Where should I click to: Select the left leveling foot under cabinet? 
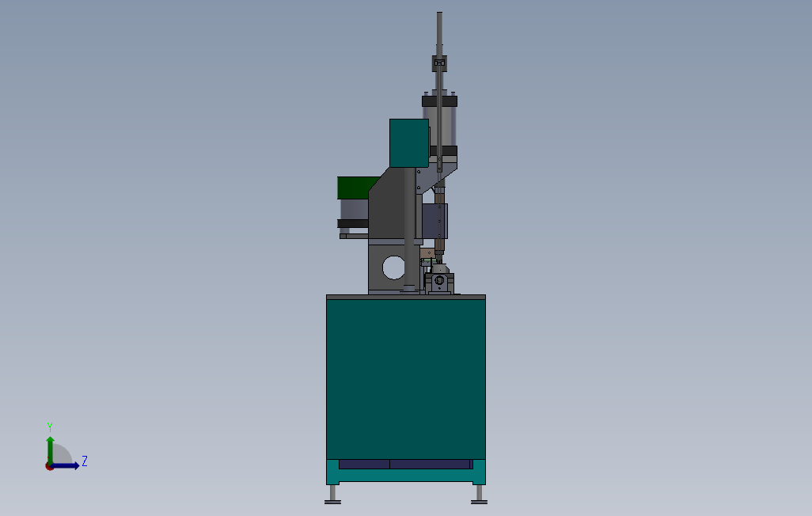coord(332,495)
